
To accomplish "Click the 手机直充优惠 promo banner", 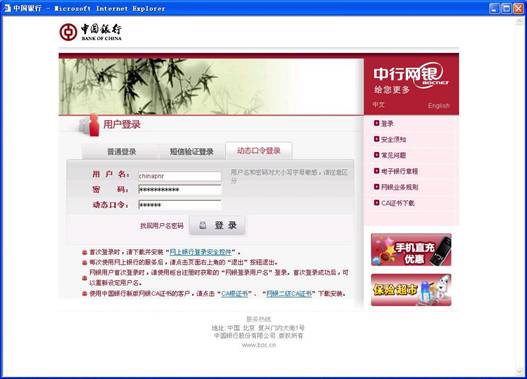I will point(411,250).
